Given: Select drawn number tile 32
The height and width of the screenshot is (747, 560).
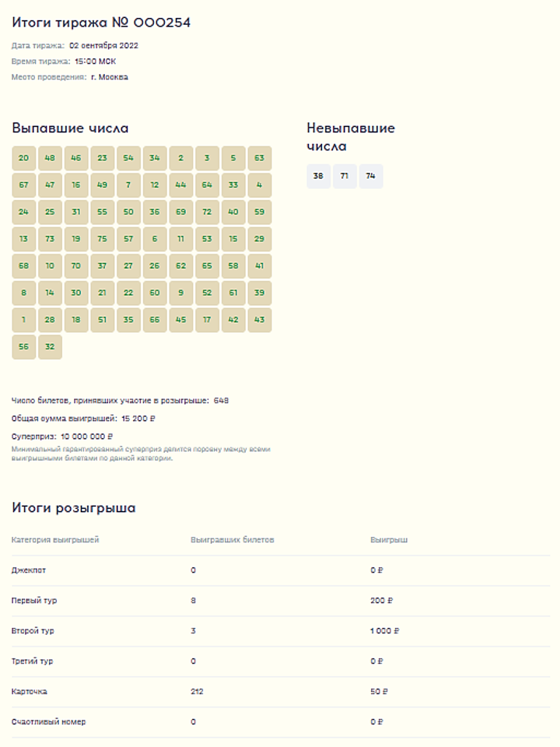Looking at the screenshot, I should pyautogui.click(x=50, y=347).
